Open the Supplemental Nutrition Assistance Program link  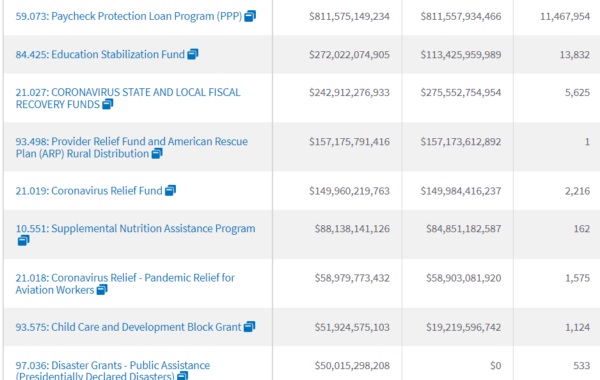point(135,229)
